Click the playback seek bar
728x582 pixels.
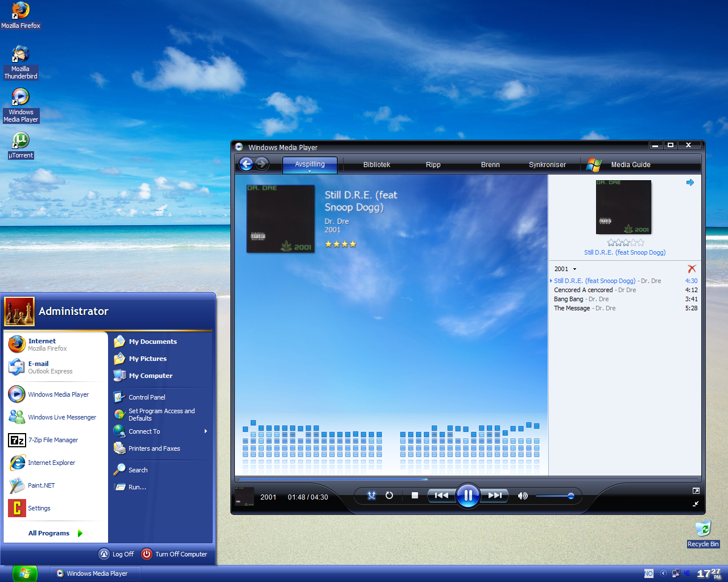tap(468, 479)
